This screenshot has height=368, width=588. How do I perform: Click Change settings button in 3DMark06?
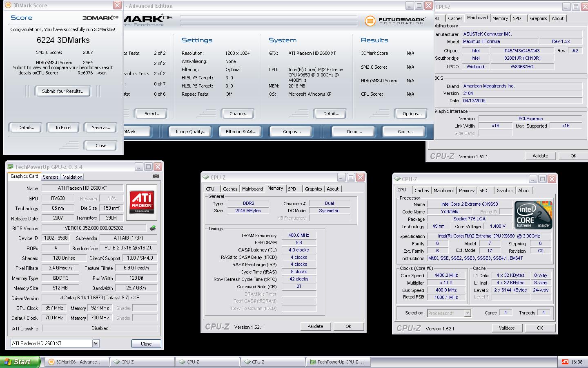pyautogui.click(x=239, y=114)
